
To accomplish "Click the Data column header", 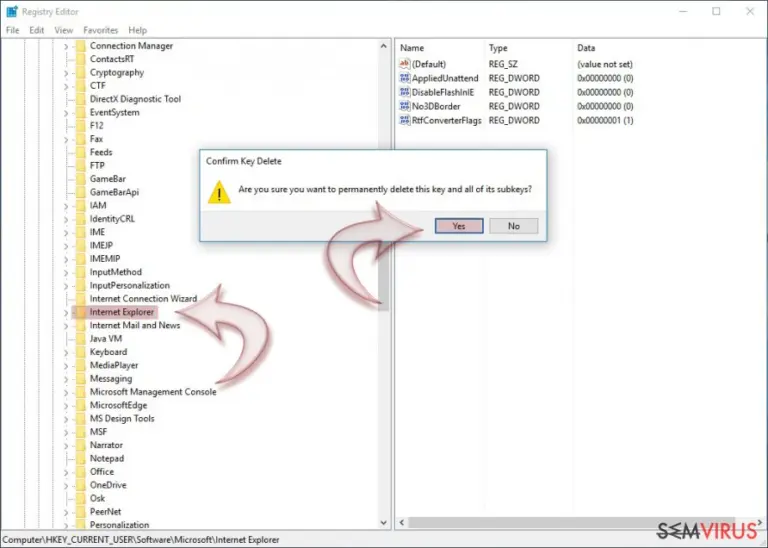I will pyautogui.click(x=586, y=48).
